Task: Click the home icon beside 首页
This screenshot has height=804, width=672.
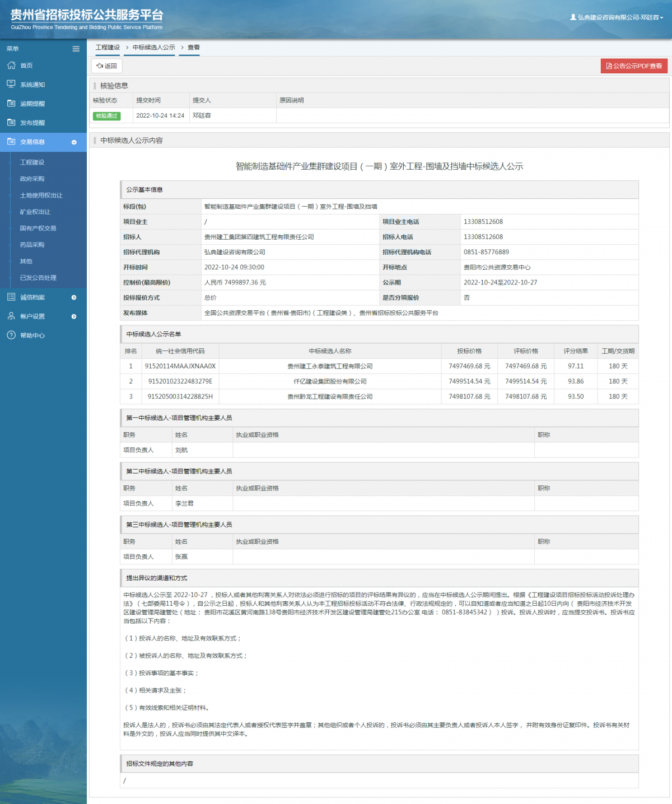Action: coord(11,65)
